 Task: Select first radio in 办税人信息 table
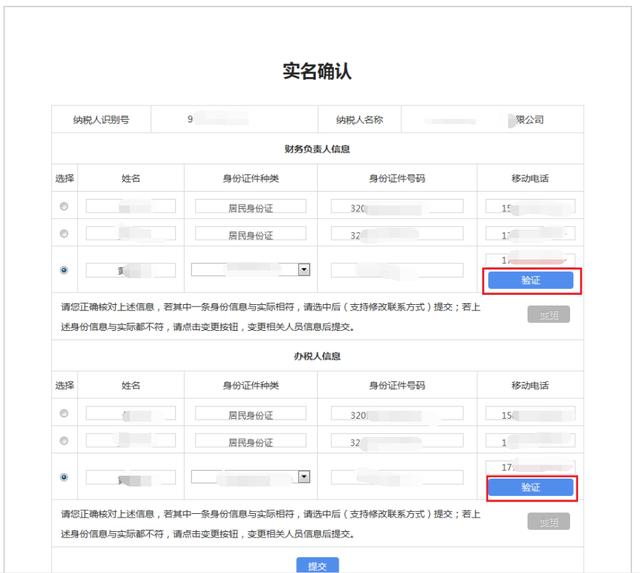coord(64,413)
